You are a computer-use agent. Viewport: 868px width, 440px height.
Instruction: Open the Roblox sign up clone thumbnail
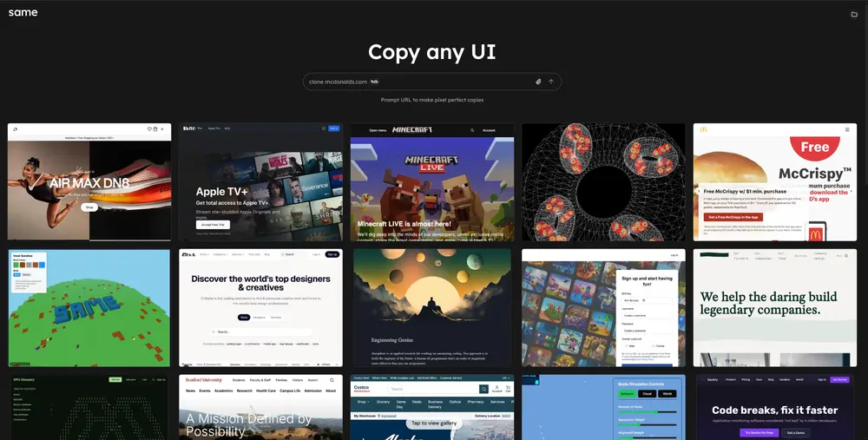(603, 308)
